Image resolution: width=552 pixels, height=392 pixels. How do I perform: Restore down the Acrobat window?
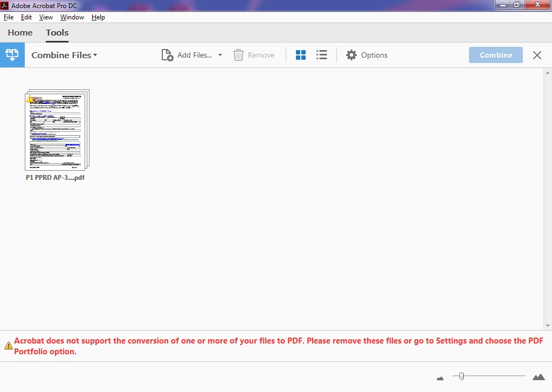coord(517,5)
